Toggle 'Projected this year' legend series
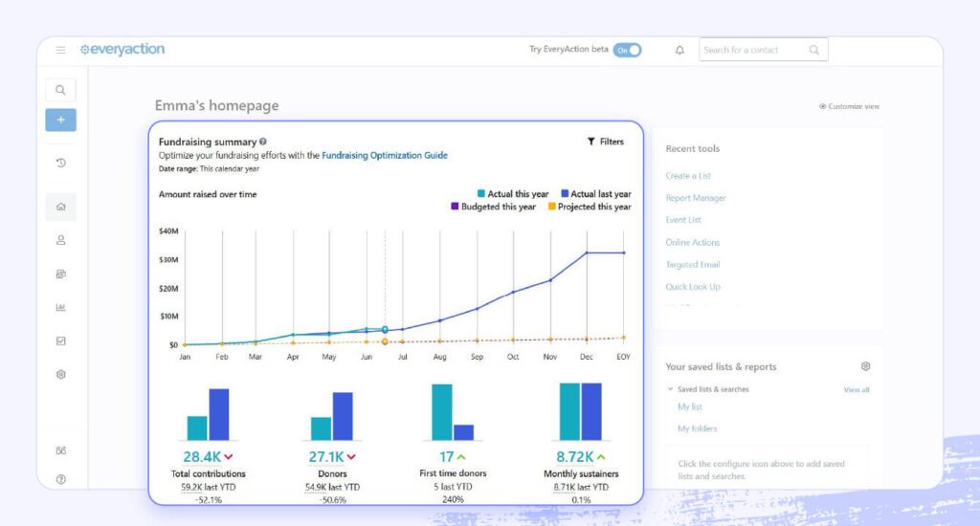The width and height of the screenshot is (980, 526). pyautogui.click(x=589, y=207)
